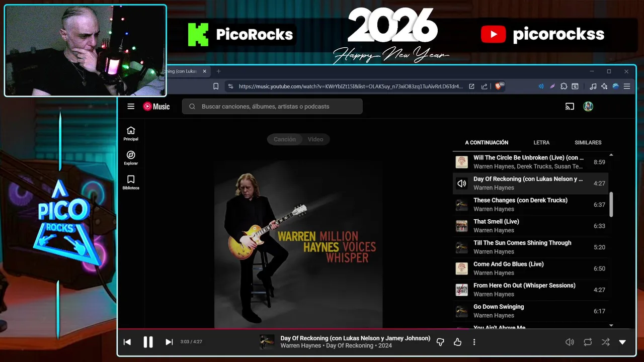Image resolution: width=644 pixels, height=362 pixels.
Task: Click the queue scrollbar up arrow
Action: point(611,155)
